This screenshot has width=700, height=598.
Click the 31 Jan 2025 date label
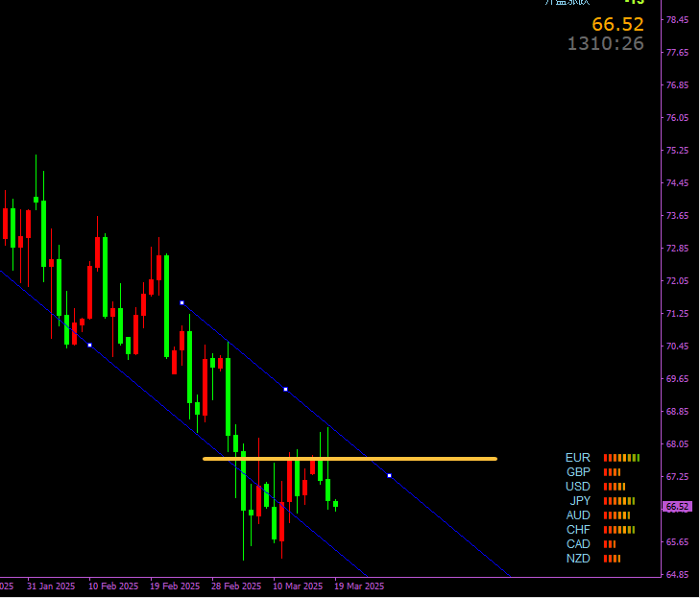click(51, 586)
